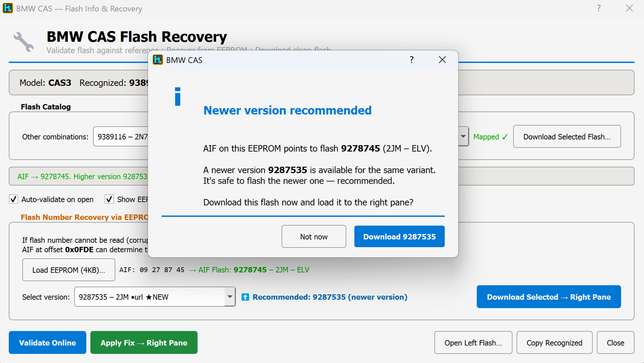The width and height of the screenshot is (644, 363).
Task: Click the bold 9287535 version number in dialog message
Action: (x=287, y=170)
